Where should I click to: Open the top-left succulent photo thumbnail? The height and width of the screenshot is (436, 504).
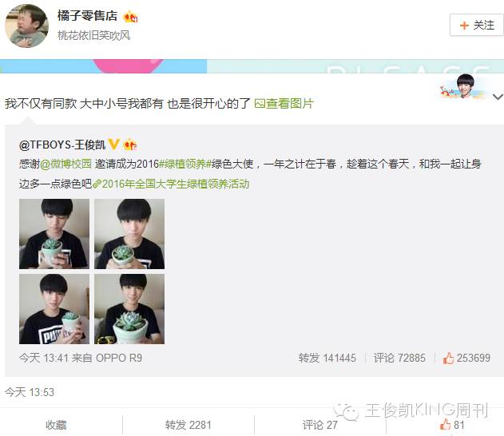pyautogui.click(x=54, y=234)
